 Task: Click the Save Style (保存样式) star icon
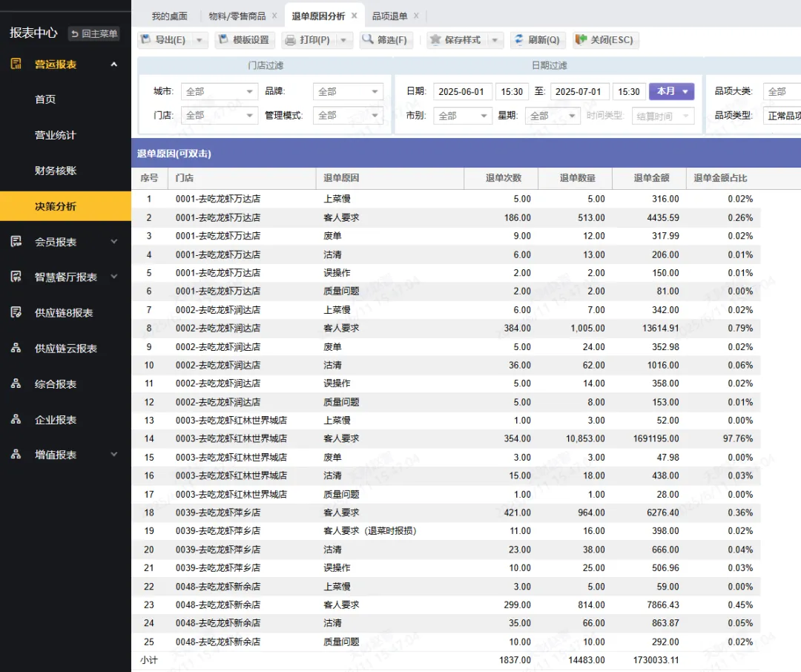click(435, 40)
